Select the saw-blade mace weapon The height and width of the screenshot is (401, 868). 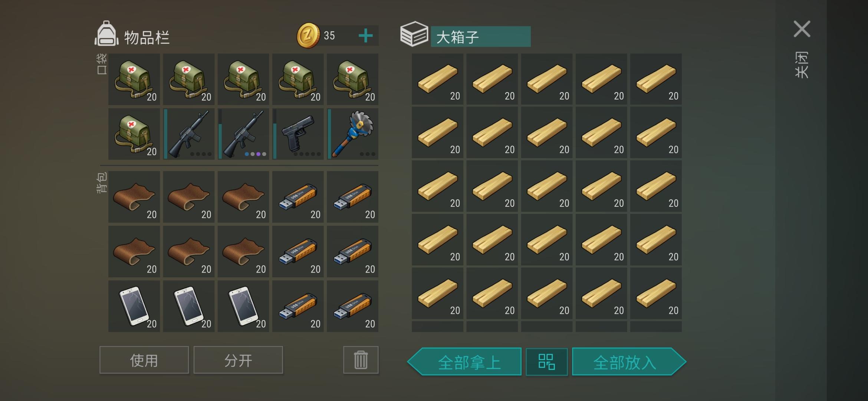pos(353,134)
